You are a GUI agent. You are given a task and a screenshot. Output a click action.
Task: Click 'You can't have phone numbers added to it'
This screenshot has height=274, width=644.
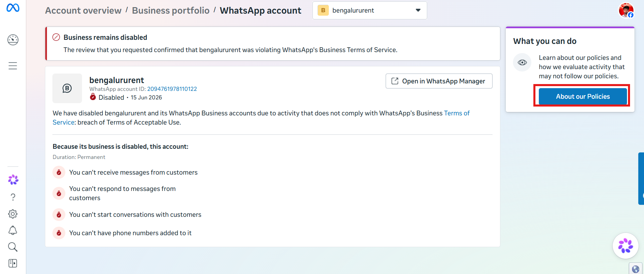pos(130,233)
